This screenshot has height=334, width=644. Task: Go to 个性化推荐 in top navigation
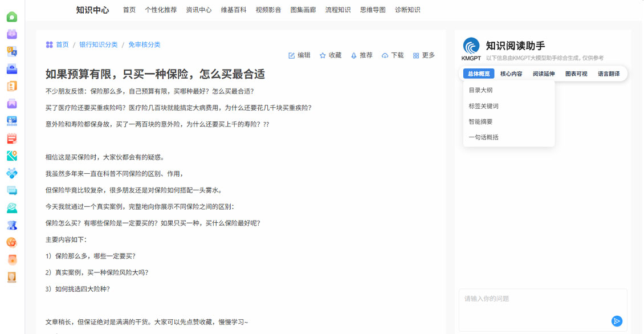click(x=161, y=10)
